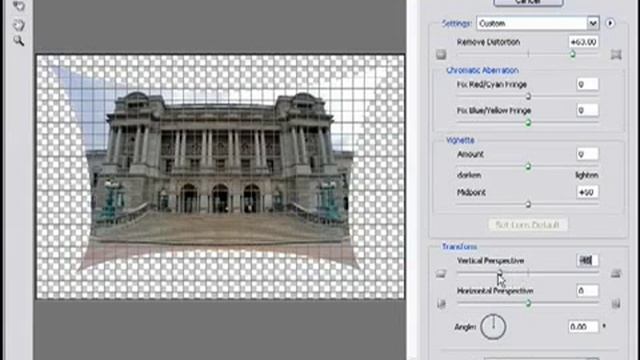640x360 pixels.
Task: Click the Vignette Amount value field
Action: (587, 154)
